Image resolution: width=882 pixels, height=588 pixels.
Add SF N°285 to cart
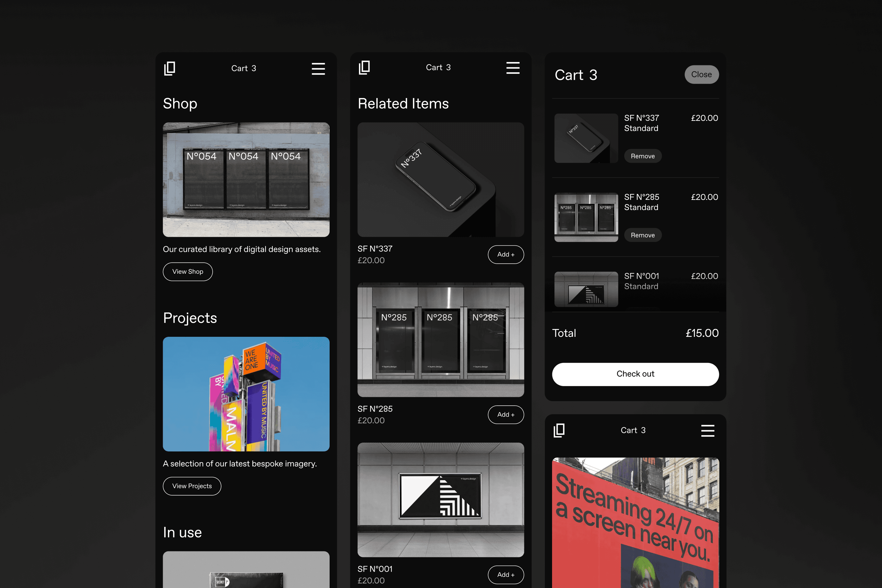[x=505, y=415]
